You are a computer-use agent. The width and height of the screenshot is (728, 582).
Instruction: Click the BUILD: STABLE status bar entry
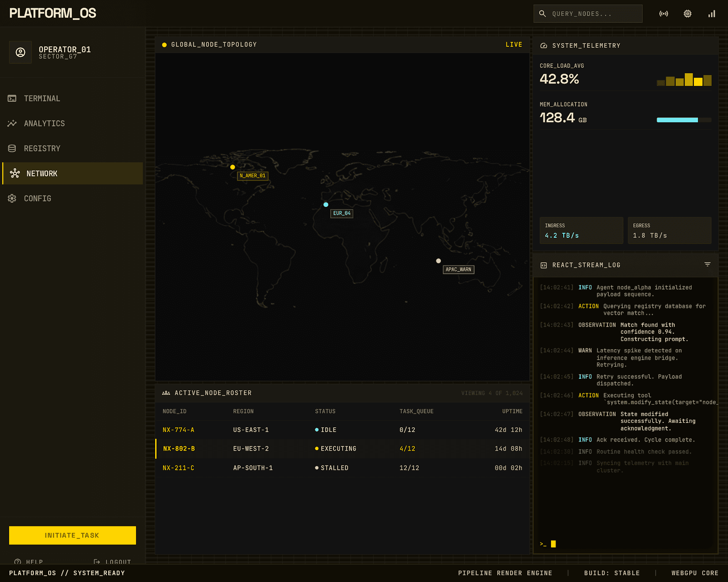pyautogui.click(x=612, y=573)
